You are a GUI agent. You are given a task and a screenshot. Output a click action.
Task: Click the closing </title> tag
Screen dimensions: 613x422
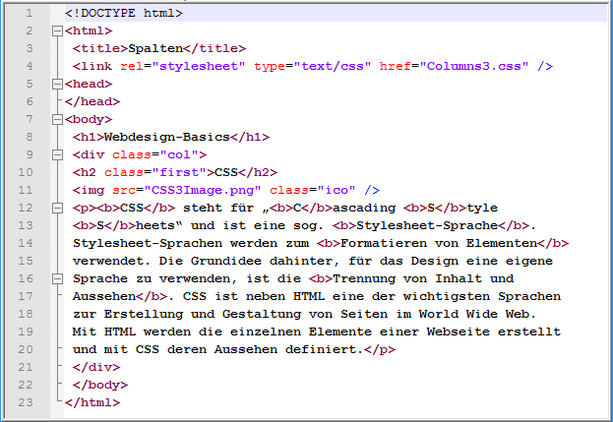[215, 48]
